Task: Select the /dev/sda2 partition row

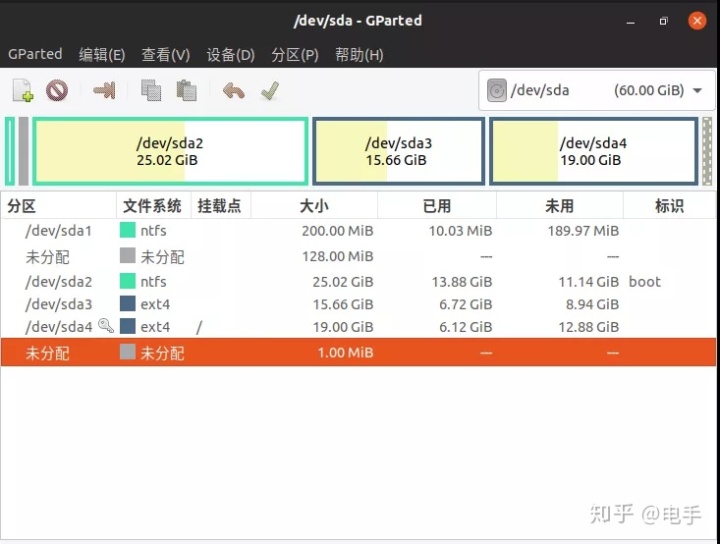Action: pyautogui.click(x=358, y=281)
